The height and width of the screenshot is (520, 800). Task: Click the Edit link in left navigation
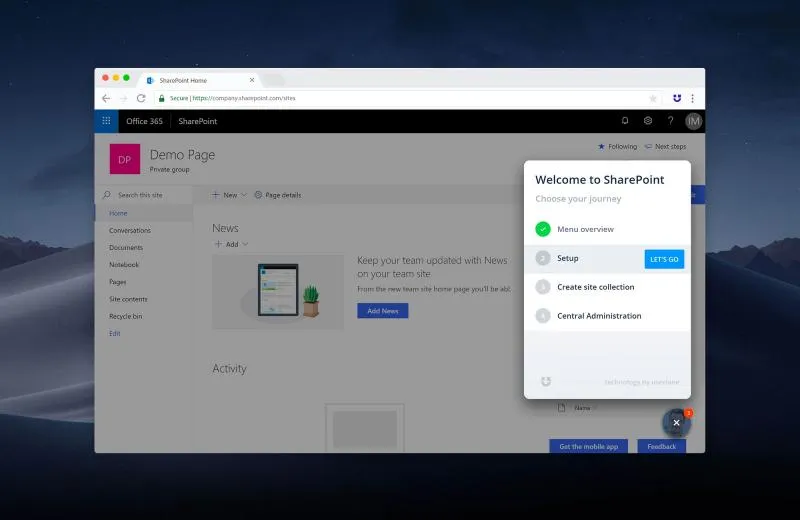pyautogui.click(x=114, y=334)
